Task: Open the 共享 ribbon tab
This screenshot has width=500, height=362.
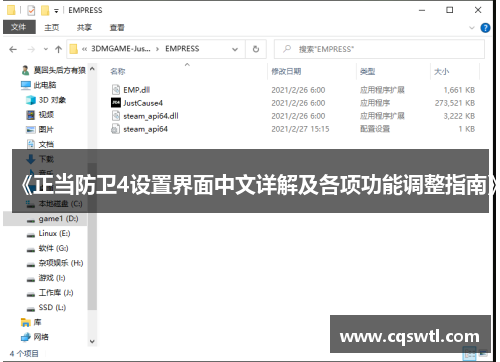Action: click(84, 27)
